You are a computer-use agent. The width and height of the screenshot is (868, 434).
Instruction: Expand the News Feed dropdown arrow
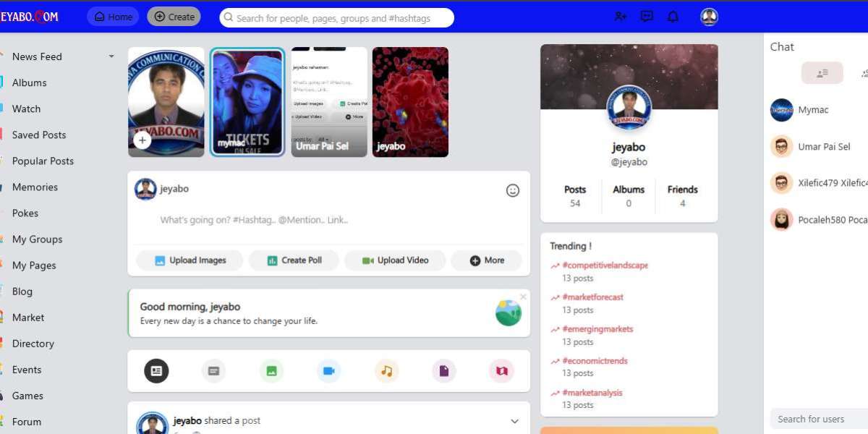tap(111, 56)
